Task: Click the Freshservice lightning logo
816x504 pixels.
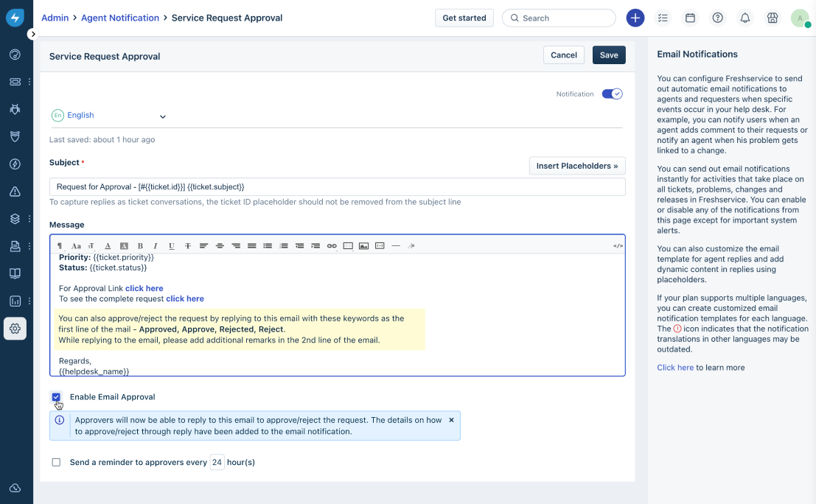Action: click(x=15, y=18)
